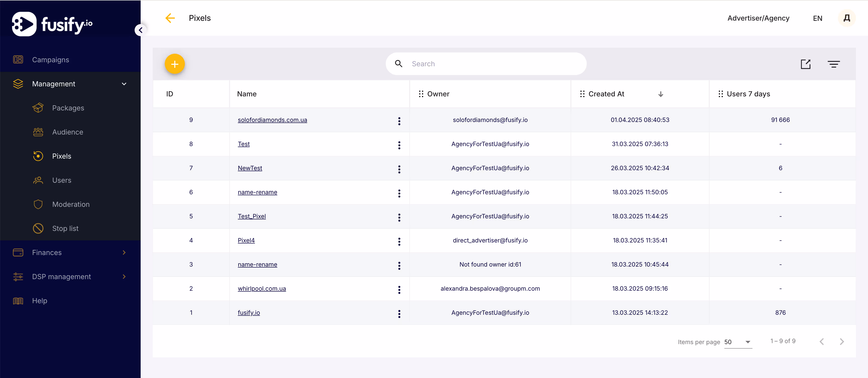This screenshot has width=868, height=378.
Task: Click the search magnifier icon
Action: pos(399,64)
